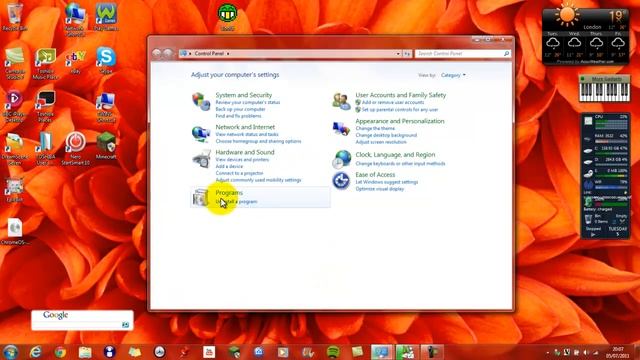Open the User Accounts and Family Safety icon

coord(341,101)
